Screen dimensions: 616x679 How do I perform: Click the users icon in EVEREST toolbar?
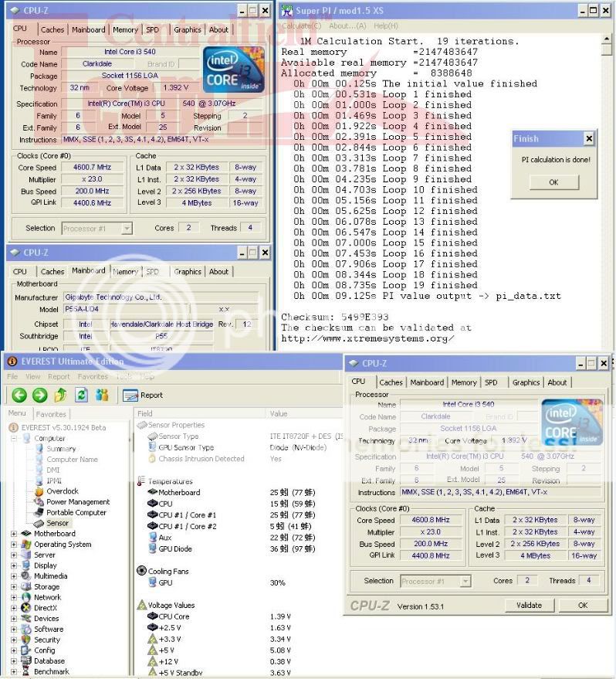102,395
